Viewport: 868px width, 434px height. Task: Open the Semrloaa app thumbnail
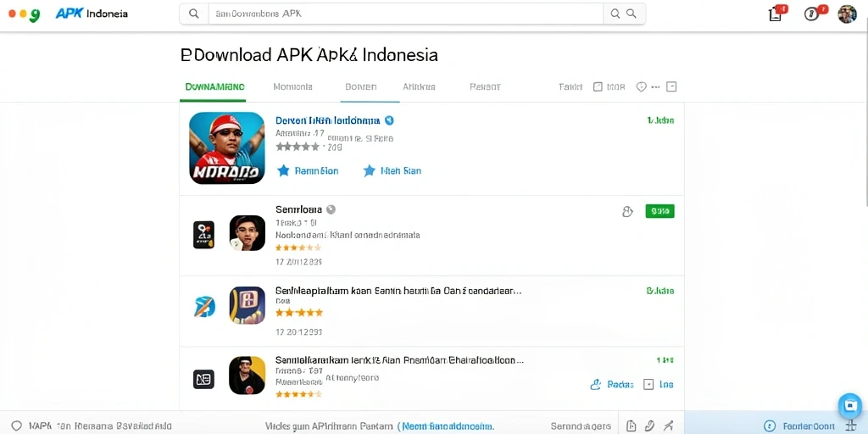click(x=248, y=233)
